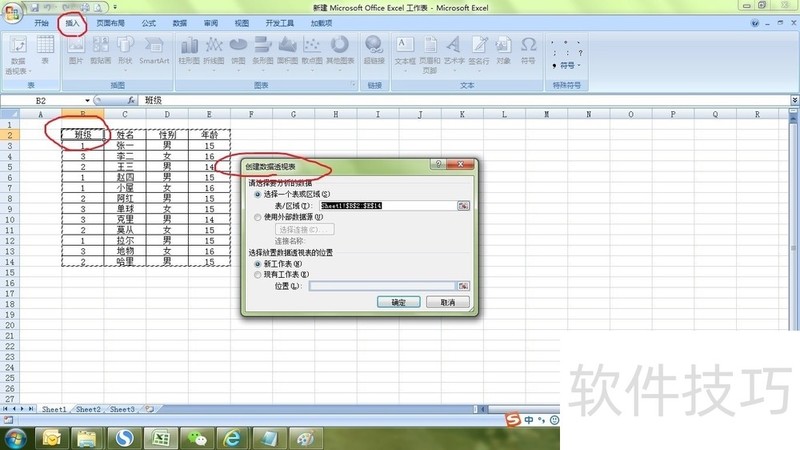800x450 pixels.
Task: Click the Office button orb
Action: point(12,11)
